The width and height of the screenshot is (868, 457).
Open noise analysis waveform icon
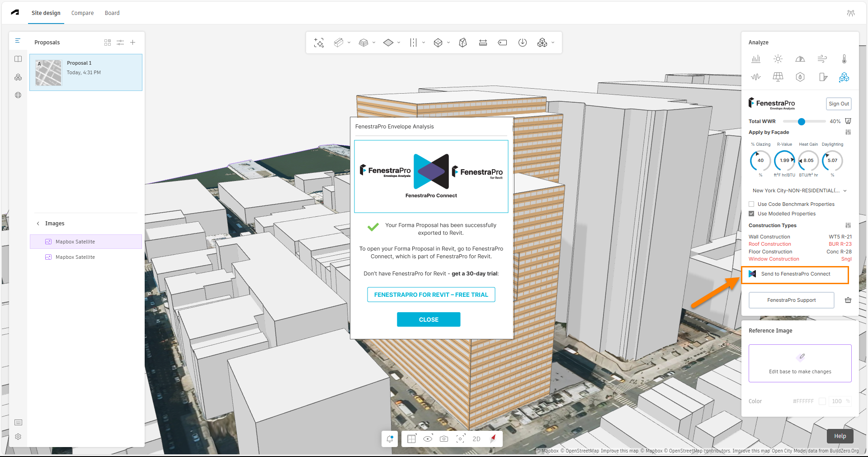[756, 77]
